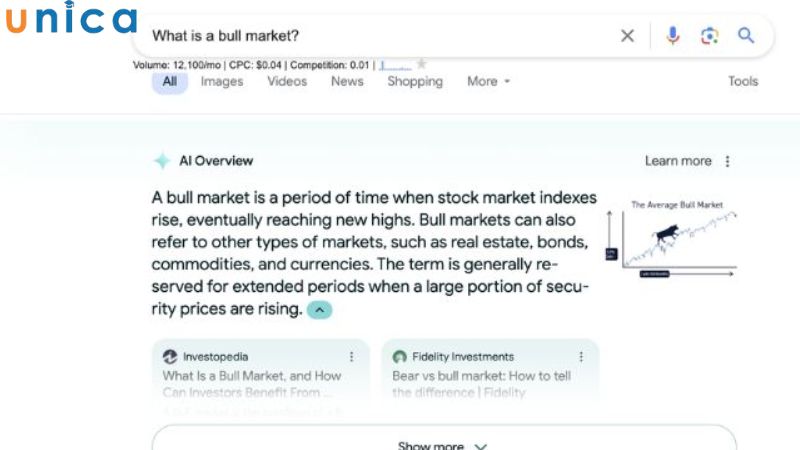Click the Average Bull Market chart thumbnail
Screen dimensions: 800x450
click(672, 238)
